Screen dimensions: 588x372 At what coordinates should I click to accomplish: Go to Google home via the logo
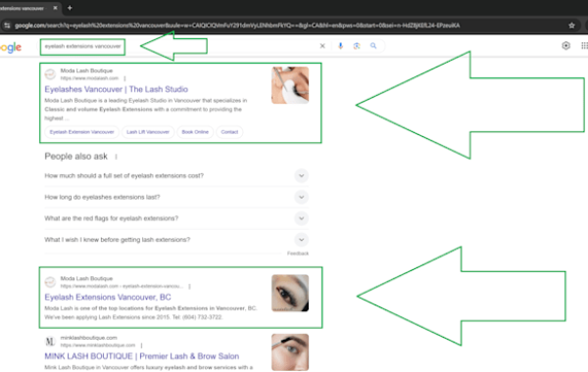click(x=11, y=48)
